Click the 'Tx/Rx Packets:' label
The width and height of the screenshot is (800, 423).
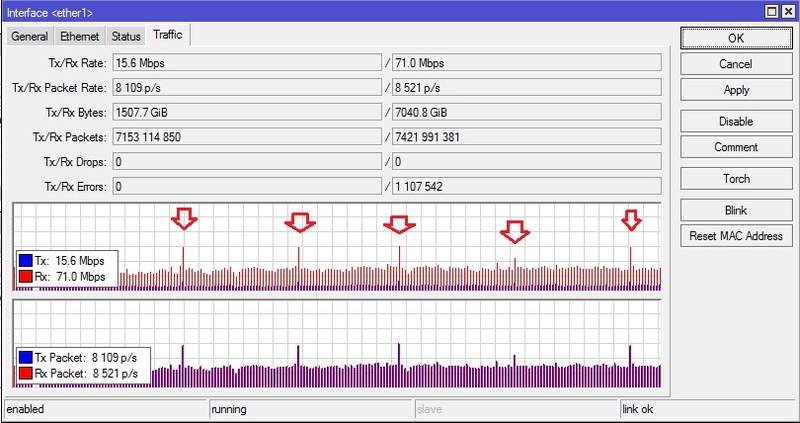point(69,137)
